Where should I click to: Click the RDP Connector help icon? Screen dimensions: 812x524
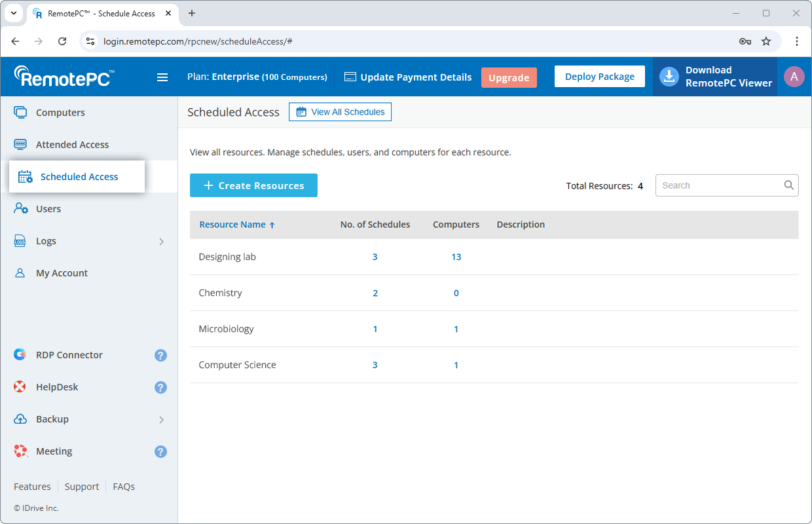coord(160,356)
